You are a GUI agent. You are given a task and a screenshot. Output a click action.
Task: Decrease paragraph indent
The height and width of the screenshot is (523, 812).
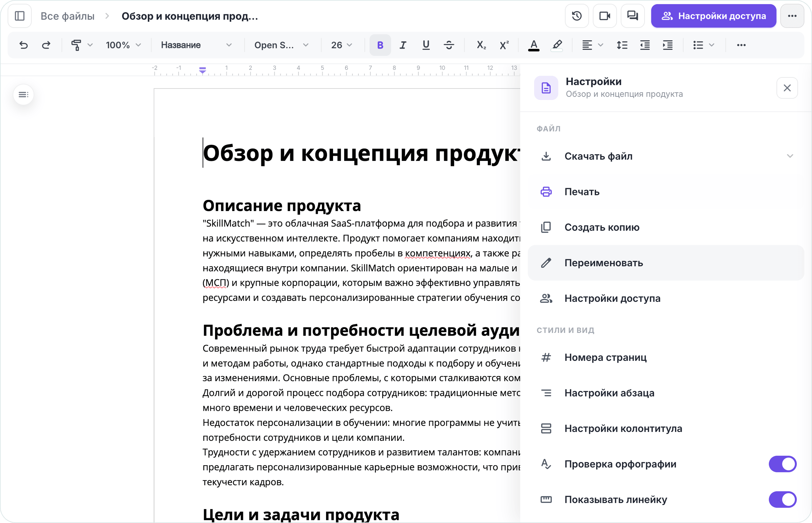pos(645,45)
